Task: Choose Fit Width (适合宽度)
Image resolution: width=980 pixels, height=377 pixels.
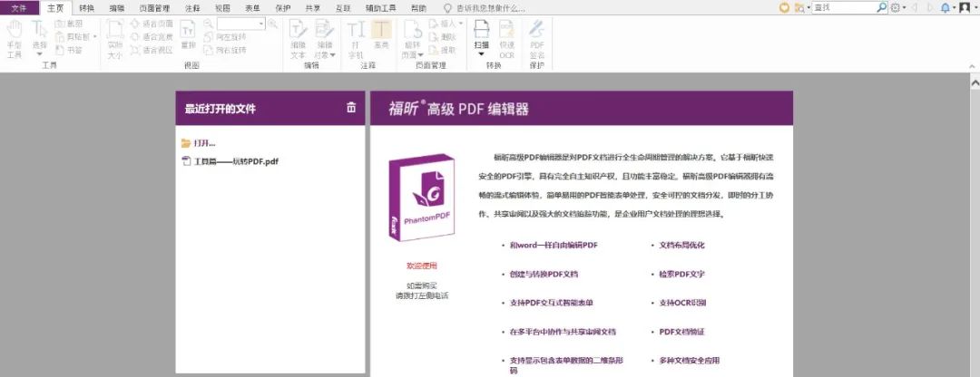Action: pyautogui.click(x=152, y=37)
